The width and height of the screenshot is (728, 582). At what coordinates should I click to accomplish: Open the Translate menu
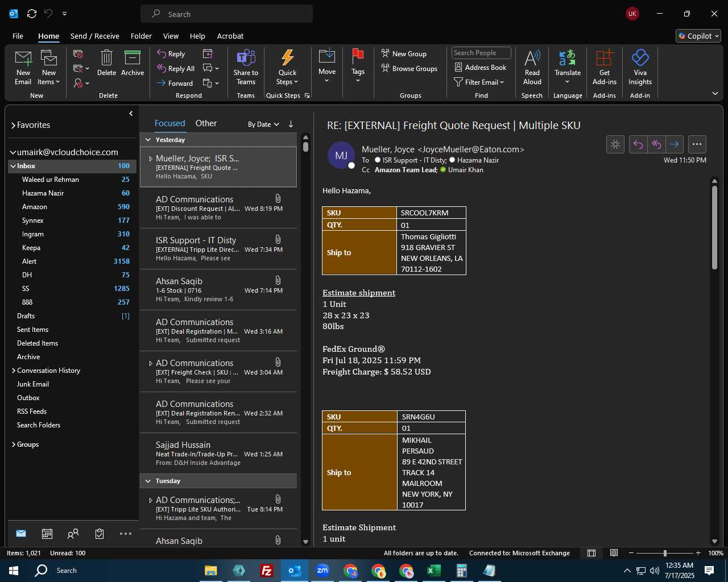coord(568,67)
